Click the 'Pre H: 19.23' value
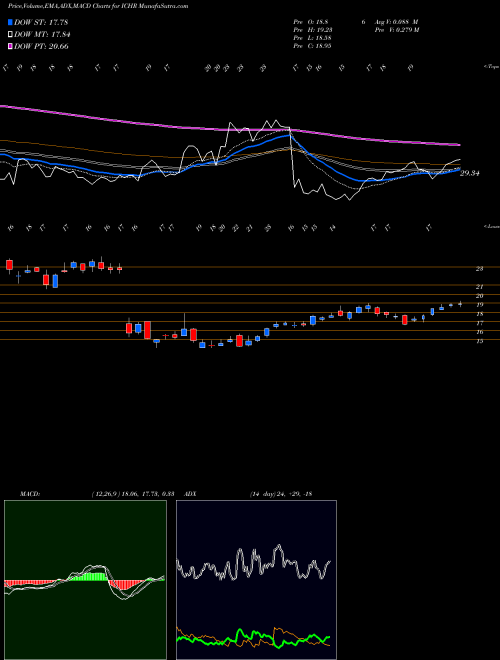The image size is (500, 660). 313,30
